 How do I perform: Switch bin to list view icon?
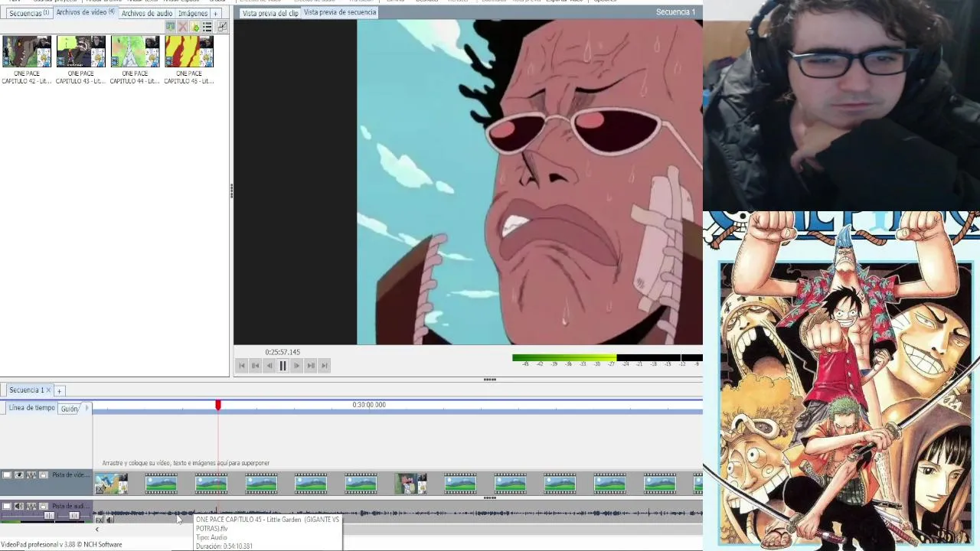point(207,27)
